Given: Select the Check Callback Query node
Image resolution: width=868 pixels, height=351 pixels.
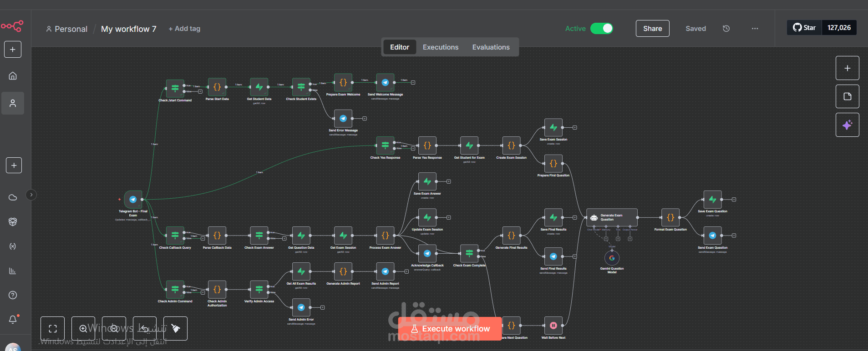Looking at the screenshot, I should [175, 236].
